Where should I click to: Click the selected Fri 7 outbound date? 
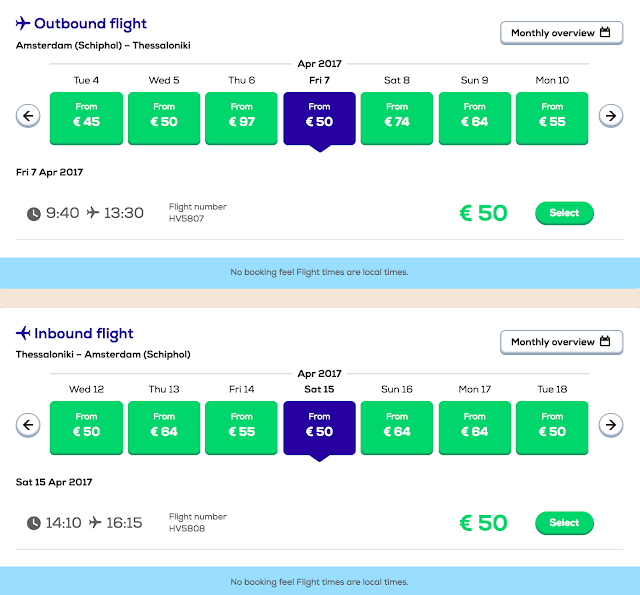(x=319, y=118)
